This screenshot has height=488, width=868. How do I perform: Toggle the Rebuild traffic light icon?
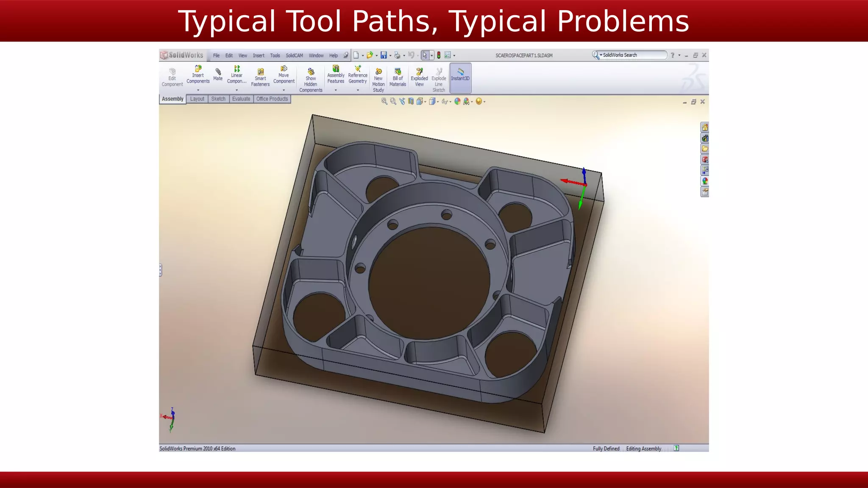[x=439, y=55]
